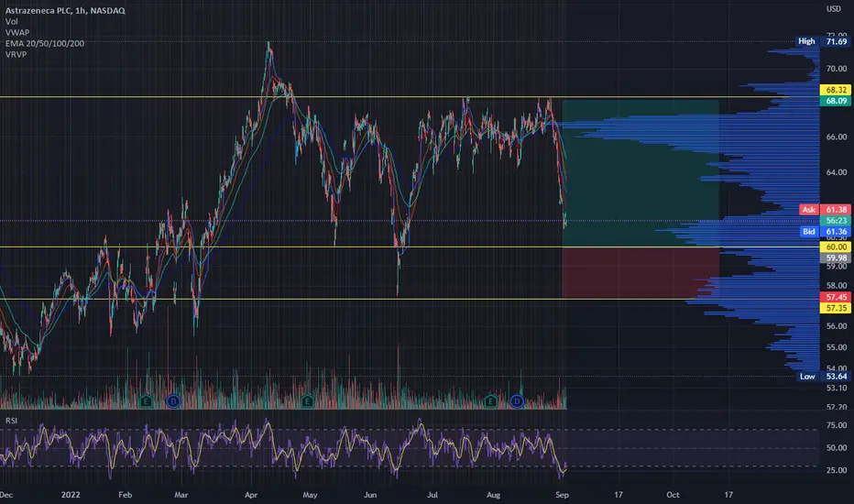Viewport: 854px width, 504px height.
Task: Click the 66.00 price axis label
Action: (836, 137)
